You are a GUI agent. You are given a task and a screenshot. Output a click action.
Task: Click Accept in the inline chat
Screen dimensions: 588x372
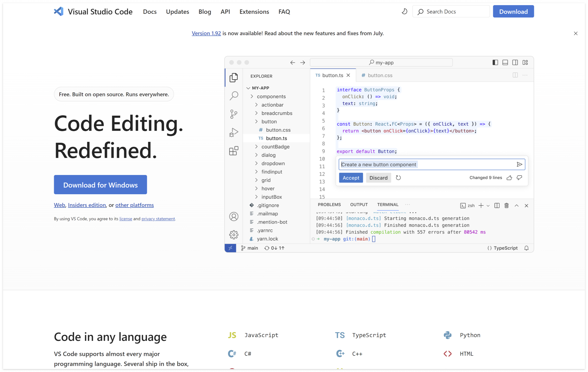coord(351,178)
